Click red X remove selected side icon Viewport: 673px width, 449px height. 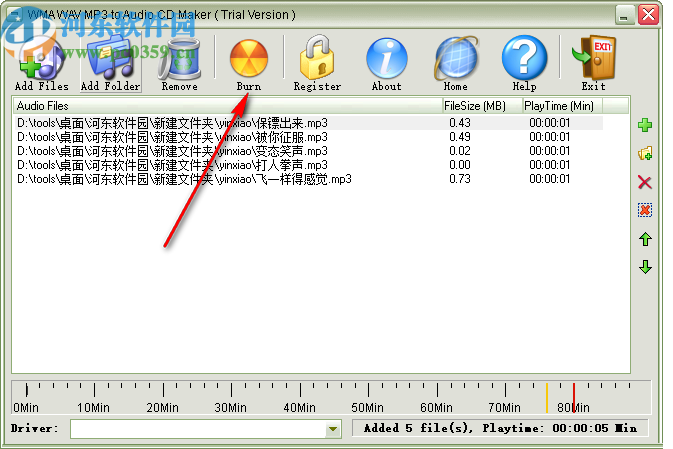(645, 182)
